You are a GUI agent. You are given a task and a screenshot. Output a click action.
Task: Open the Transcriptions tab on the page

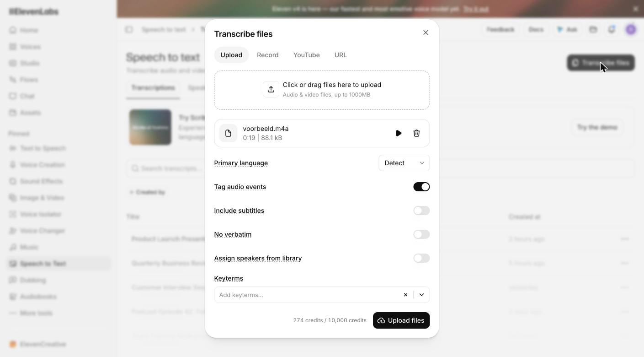153,88
